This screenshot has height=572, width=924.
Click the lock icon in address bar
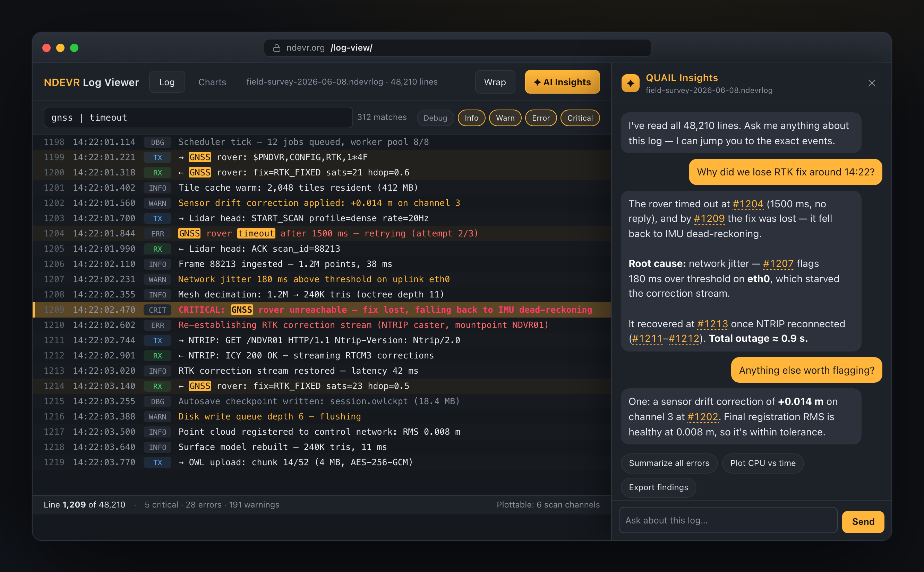tap(276, 48)
